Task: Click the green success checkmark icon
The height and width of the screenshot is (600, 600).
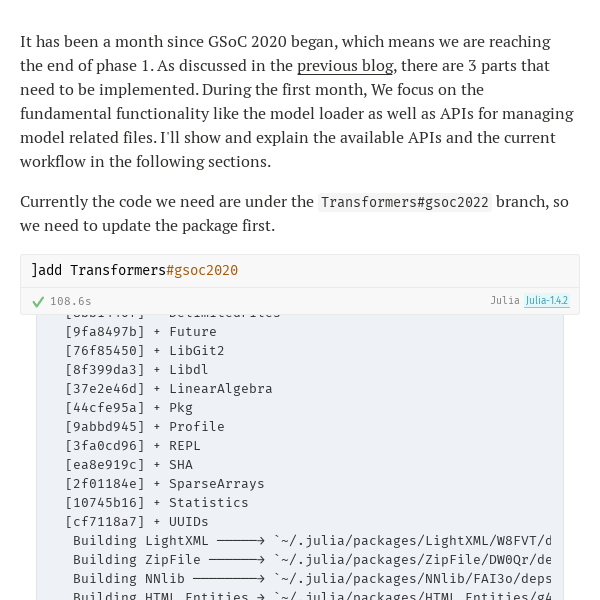Action: pos(38,302)
